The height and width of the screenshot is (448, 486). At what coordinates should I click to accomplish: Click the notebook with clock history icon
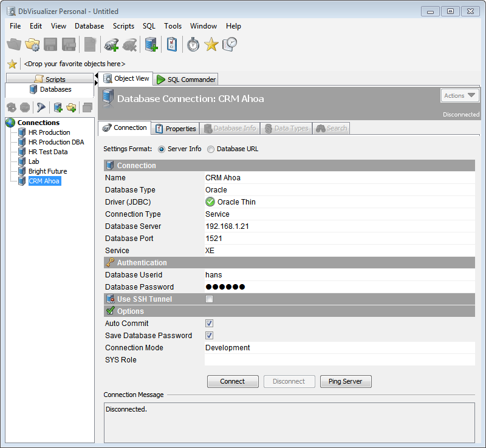coord(230,44)
